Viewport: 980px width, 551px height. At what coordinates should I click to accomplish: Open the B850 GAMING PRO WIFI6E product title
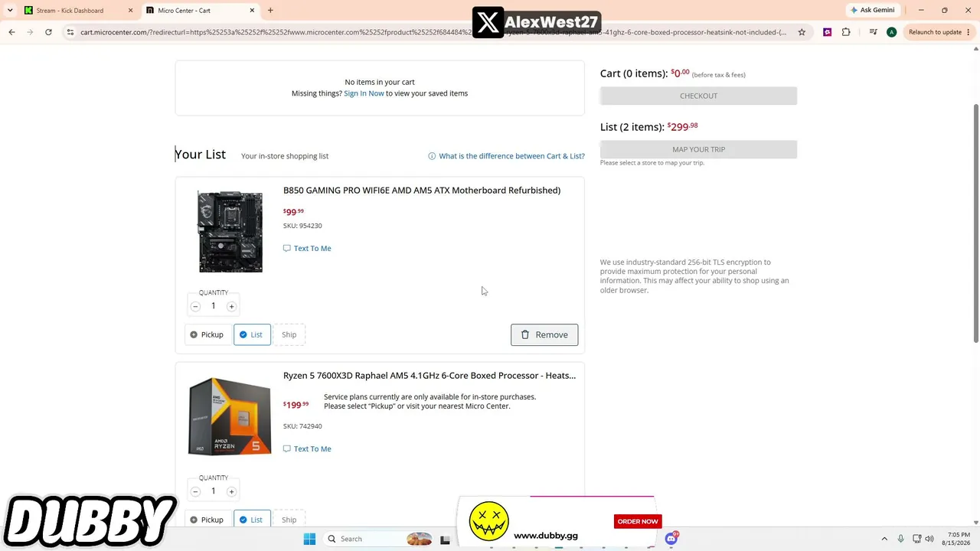422,191
